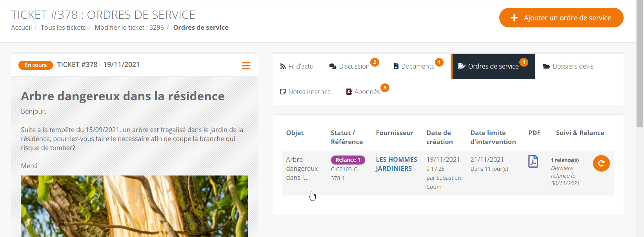Click the Abonnés contact book icon

(349, 92)
